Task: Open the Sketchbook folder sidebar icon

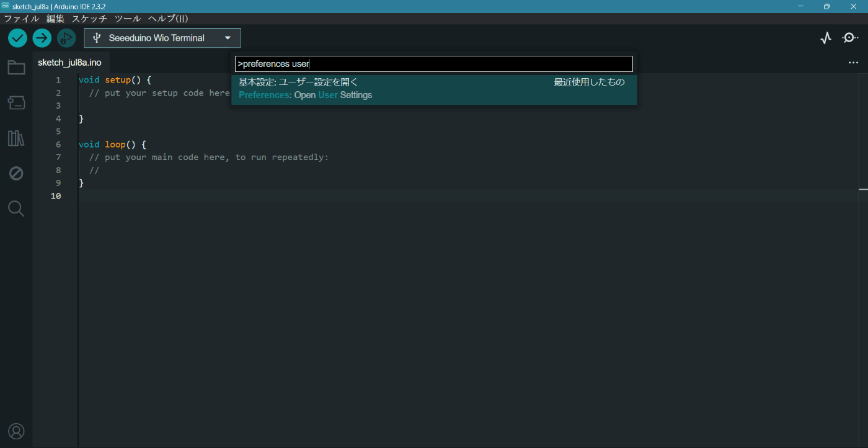Action: (x=16, y=68)
